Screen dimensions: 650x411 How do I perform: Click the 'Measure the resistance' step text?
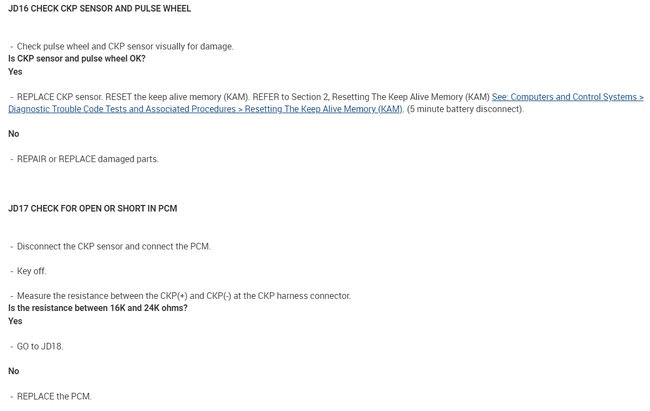click(180, 296)
